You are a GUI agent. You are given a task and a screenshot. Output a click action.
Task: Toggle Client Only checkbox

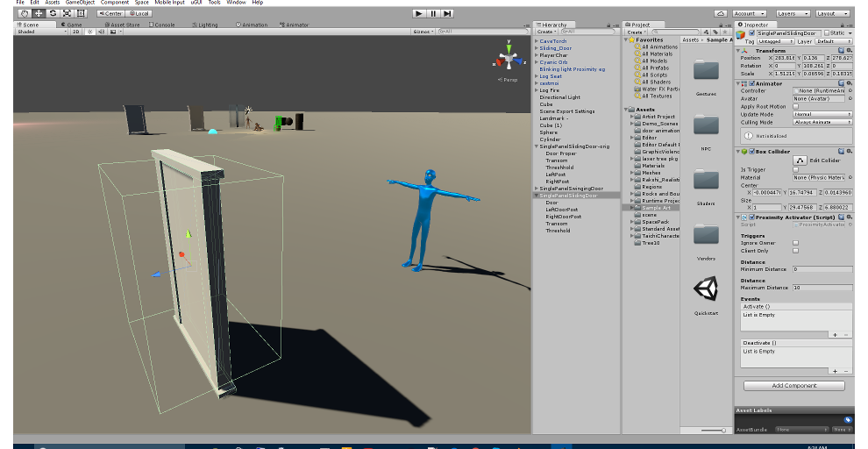(795, 250)
